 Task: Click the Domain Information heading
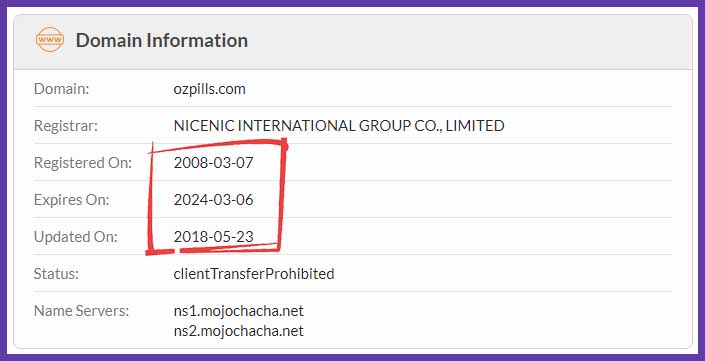[x=161, y=40]
